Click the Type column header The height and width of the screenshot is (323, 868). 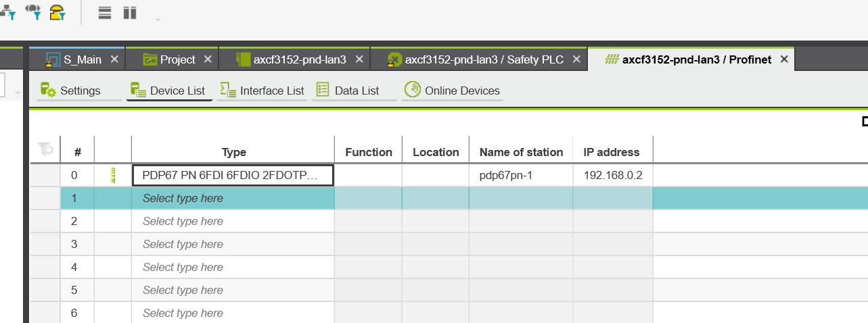tap(233, 152)
